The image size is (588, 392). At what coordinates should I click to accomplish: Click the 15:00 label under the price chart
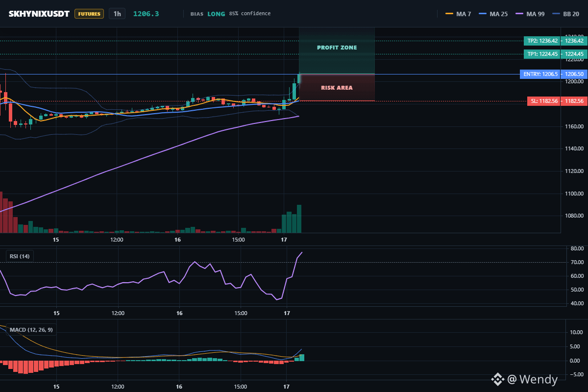pos(238,240)
